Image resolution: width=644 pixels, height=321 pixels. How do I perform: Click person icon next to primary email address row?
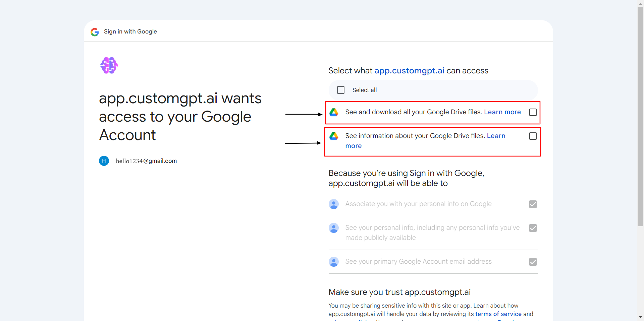334,262
